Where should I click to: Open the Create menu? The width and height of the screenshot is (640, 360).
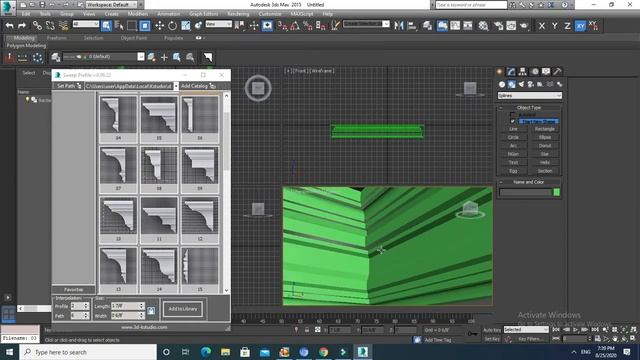click(111, 14)
